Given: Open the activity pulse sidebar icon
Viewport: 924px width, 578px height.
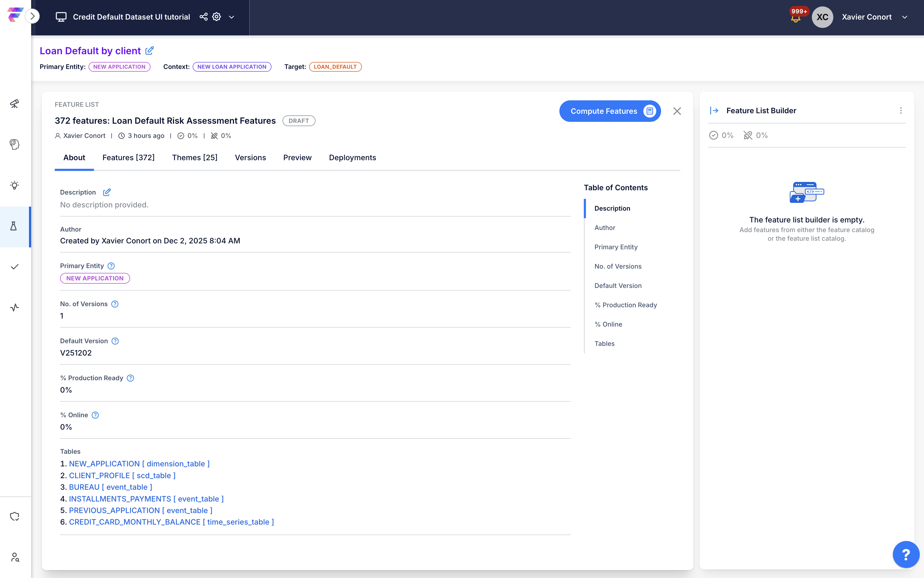Looking at the screenshot, I should 14,307.
